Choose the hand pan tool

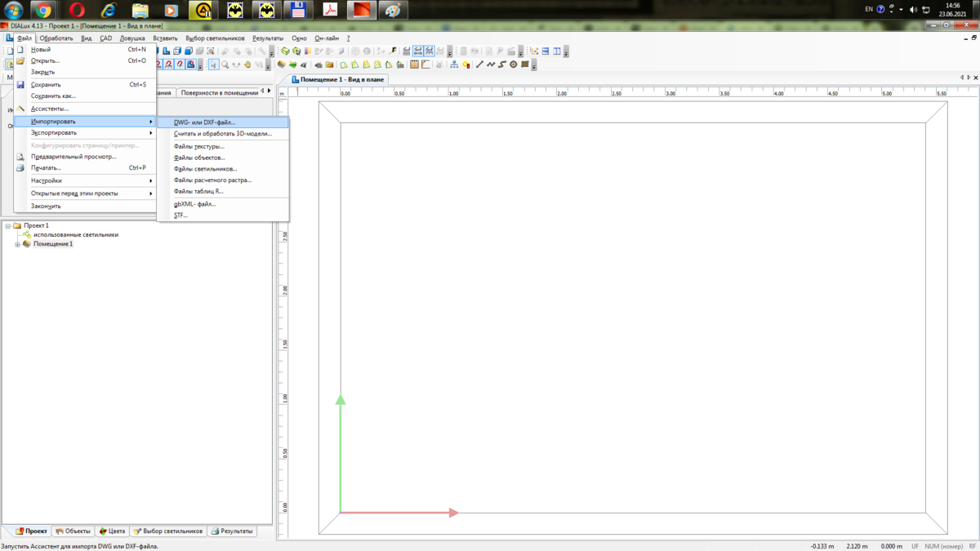click(x=247, y=64)
